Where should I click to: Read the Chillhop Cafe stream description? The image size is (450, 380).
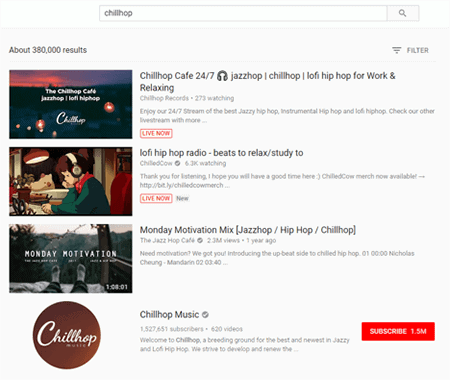(x=287, y=116)
